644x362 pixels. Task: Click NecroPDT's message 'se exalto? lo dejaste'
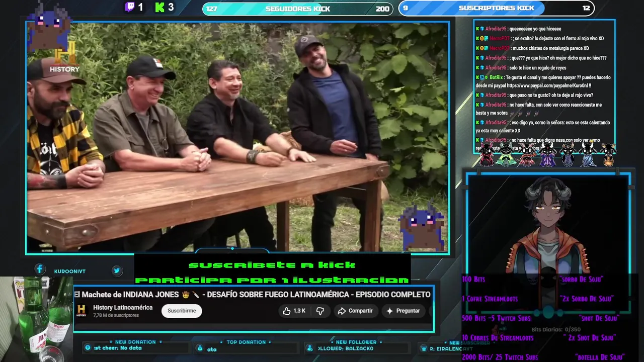click(x=558, y=38)
